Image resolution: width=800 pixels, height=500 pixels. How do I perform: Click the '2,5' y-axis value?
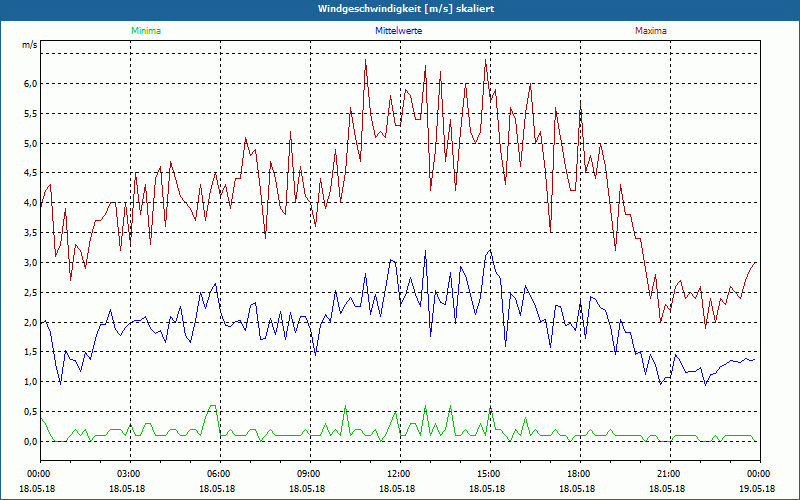pos(31,292)
